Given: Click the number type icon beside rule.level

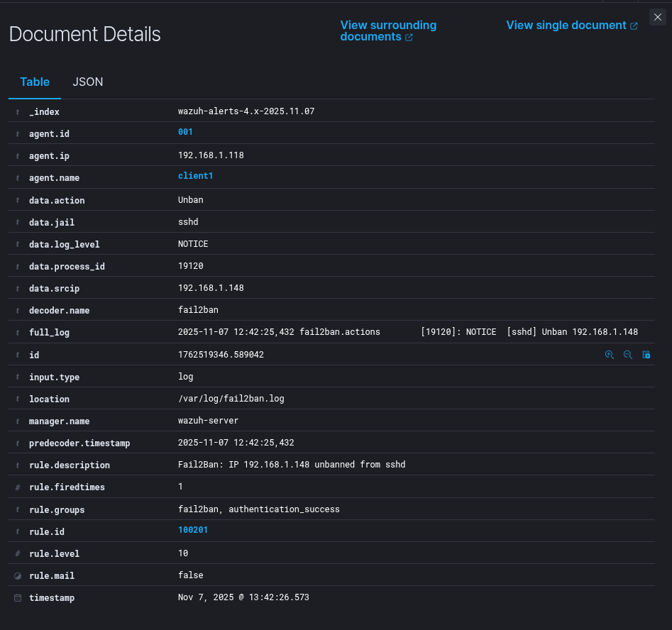Looking at the screenshot, I should coord(18,553).
